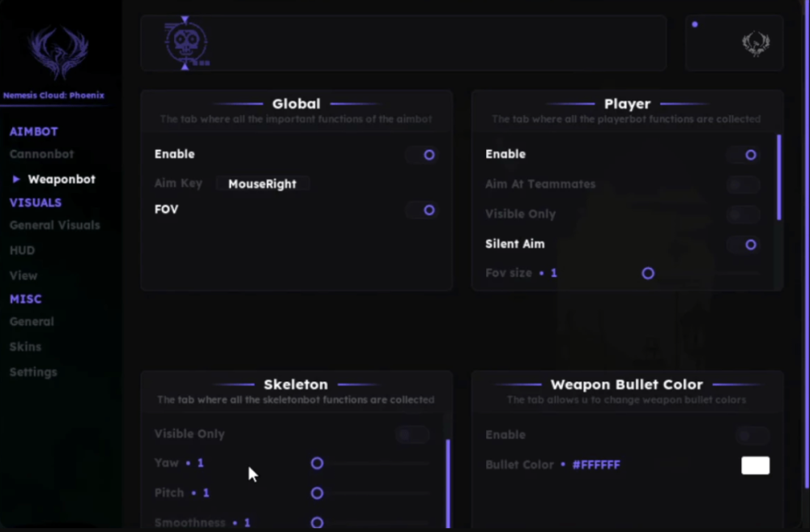
Task: Turn on Weapon Bullet Color
Action: tap(752, 435)
